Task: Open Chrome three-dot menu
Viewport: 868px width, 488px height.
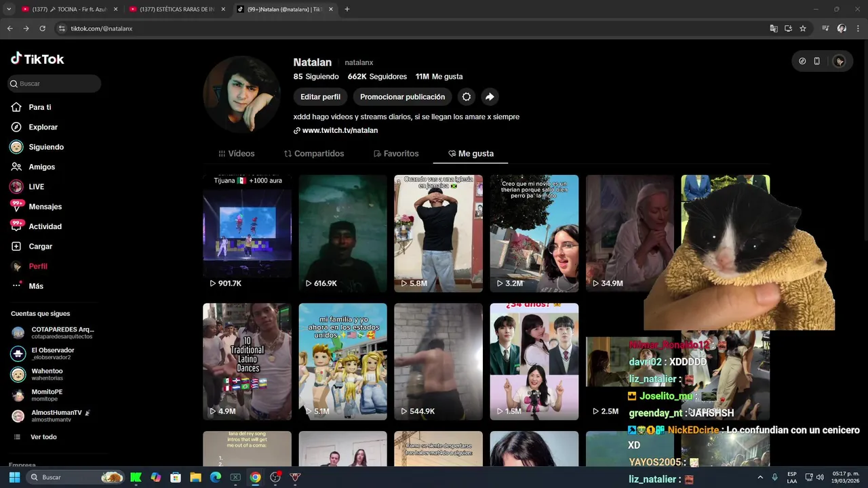Action: click(x=857, y=28)
